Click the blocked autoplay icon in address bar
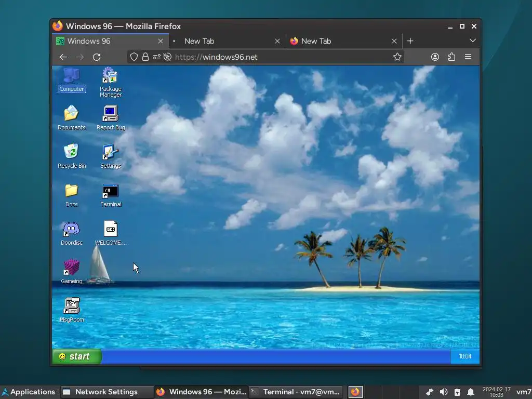Viewport: 532px width, 399px height. pyautogui.click(x=167, y=57)
